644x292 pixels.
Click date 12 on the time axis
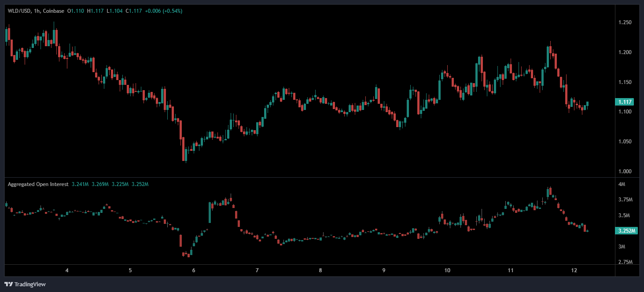point(573,270)
